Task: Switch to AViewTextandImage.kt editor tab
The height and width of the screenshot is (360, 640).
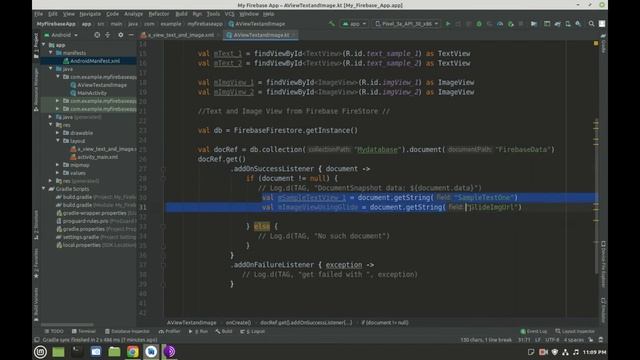Action: click(261, 35)
